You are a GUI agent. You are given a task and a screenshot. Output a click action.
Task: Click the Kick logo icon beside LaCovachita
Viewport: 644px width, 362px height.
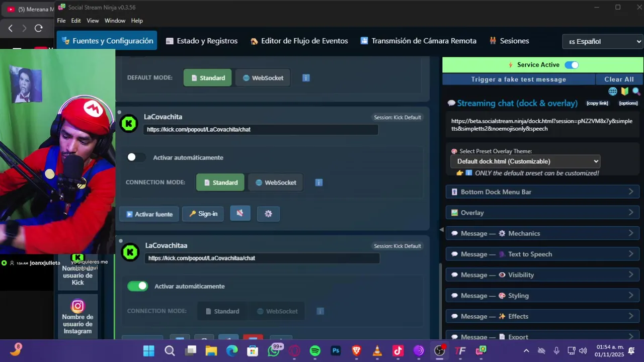(129, 124)
